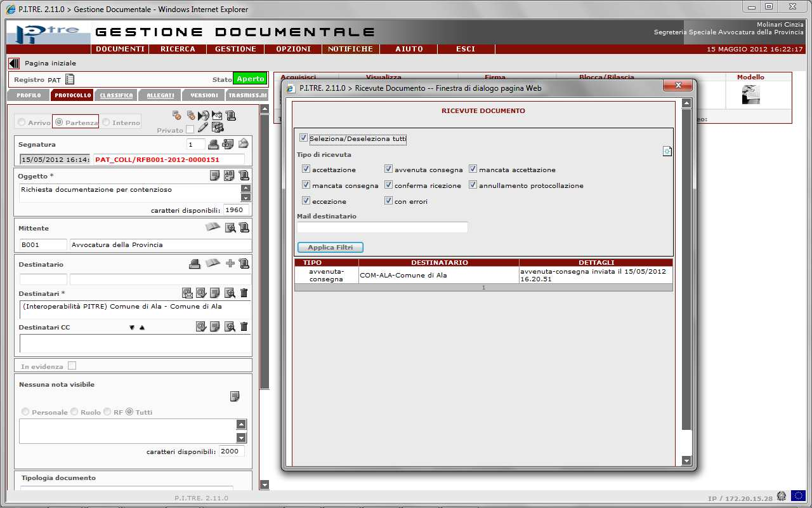Screen dimensions: 812x508
Task: Open the AIUTO menu
Action: point(409,49)
